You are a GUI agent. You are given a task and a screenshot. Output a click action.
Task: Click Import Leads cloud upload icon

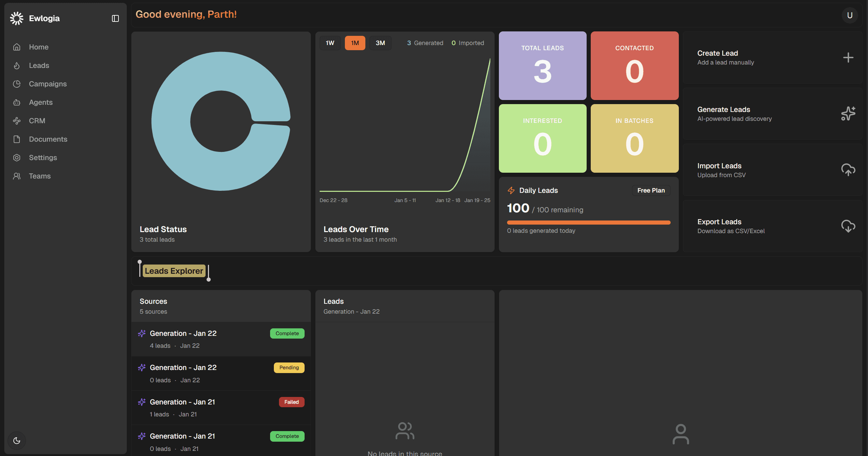click(x=848, y=170)
